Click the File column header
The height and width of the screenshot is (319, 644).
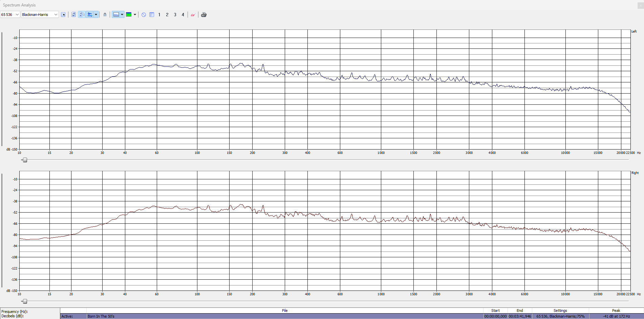point(284,311)
